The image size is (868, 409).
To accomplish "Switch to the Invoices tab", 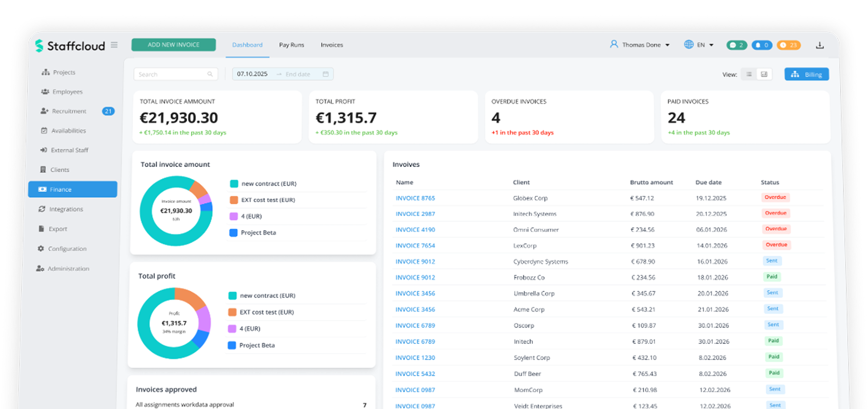I will pyautogui.click(x=332, y=45).
